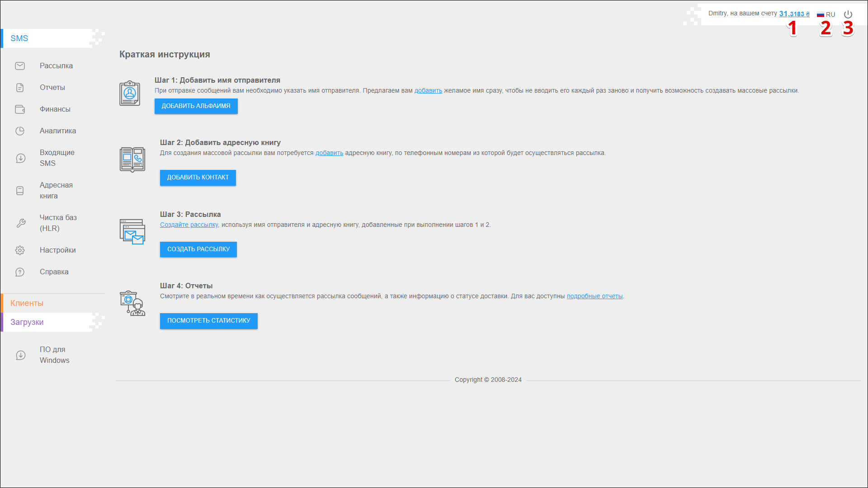Open the RU language selector
The width and height of the screenshot is (868, 488).
click(x=826, y=14)
